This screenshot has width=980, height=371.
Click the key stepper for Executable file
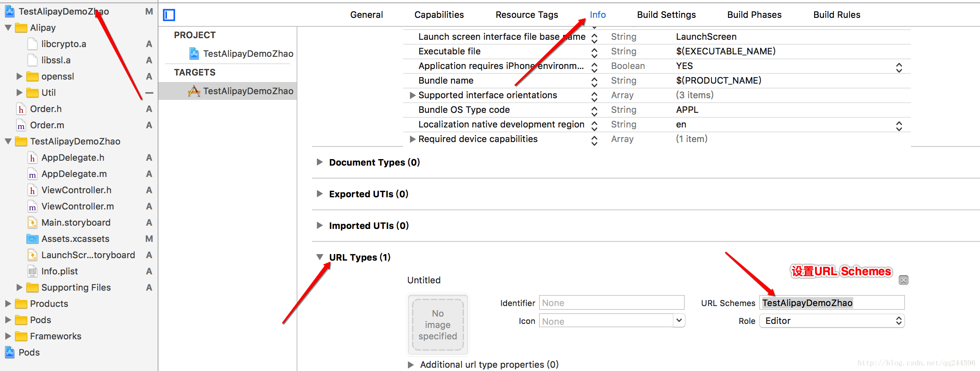tap(594, 53)
